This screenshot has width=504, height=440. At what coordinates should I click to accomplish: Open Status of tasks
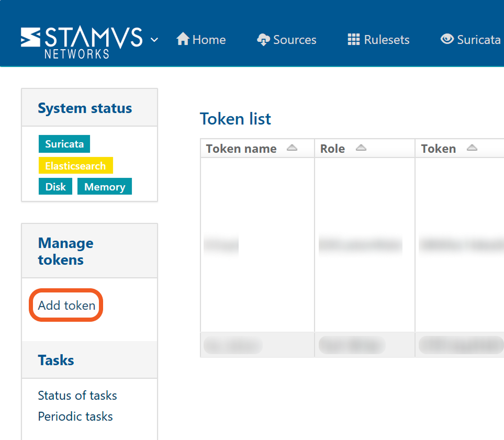coord(77,396)
